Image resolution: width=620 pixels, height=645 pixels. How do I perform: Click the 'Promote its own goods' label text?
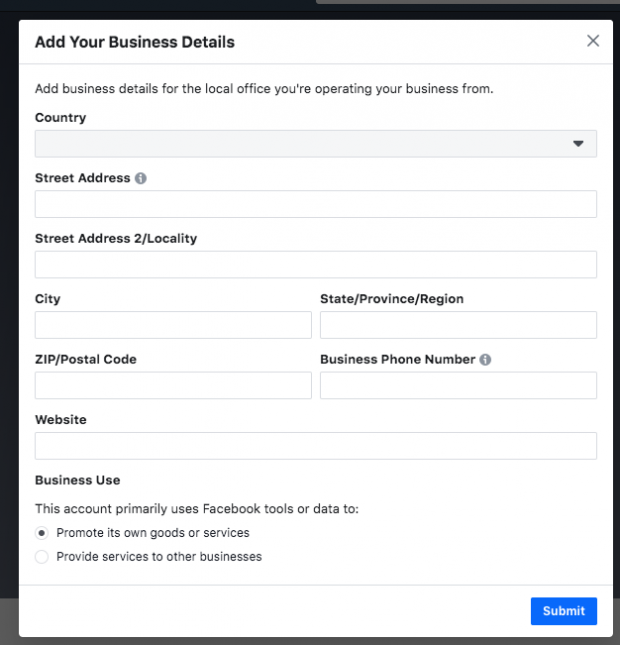(x=153, y=533)
